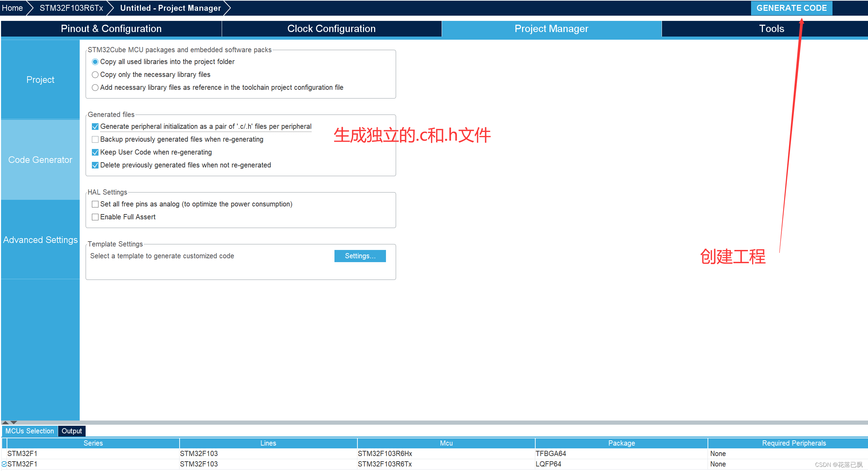Screen dimensions: 868x471
Task: Choose Add necessary library files as reference
Action: point(95,88)
